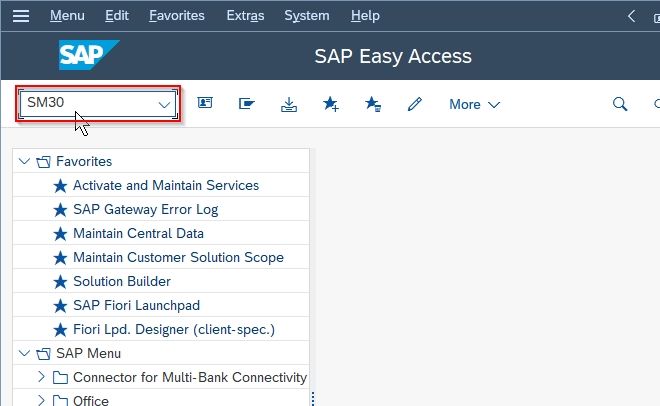Open the hamburger menu icon
The width and height of the screenshot is (660, 406).
pyautogui.click(x=21, y=16)
